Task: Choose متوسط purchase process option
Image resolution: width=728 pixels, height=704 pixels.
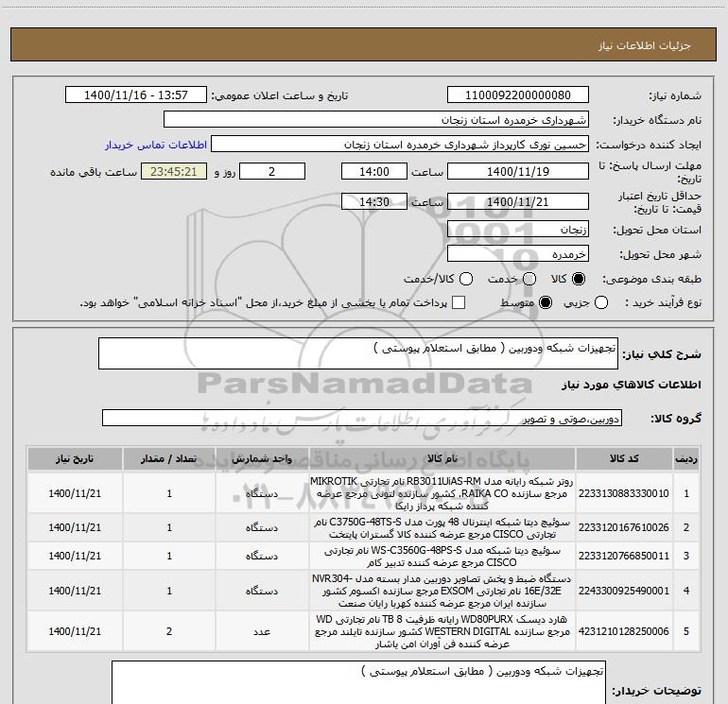Action: (546, 302)
